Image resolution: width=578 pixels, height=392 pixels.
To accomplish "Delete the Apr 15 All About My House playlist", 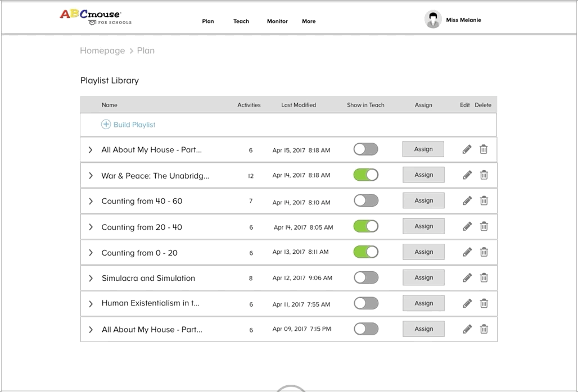I will 484,149.
